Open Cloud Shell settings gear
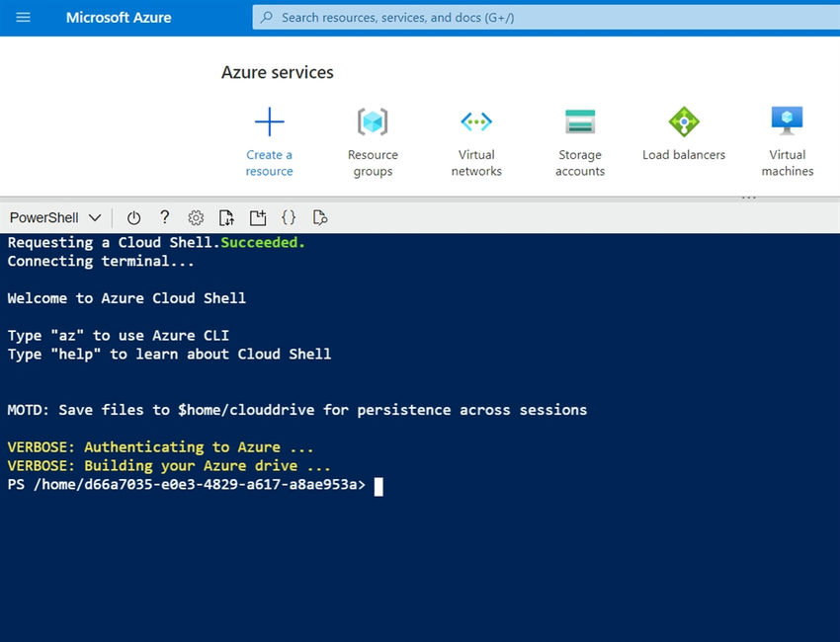Screen dimensions: 840x642 195,217
